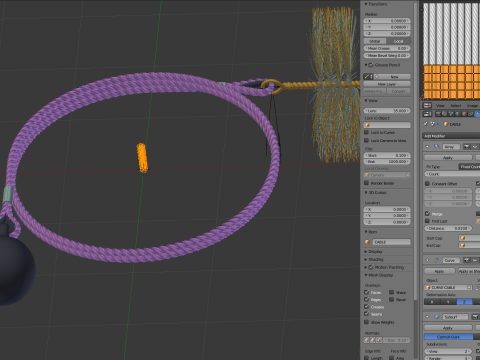Collapse the Subsurf modifier panel arrow
This screenshot has height=360, width=480.
[427, 317]
